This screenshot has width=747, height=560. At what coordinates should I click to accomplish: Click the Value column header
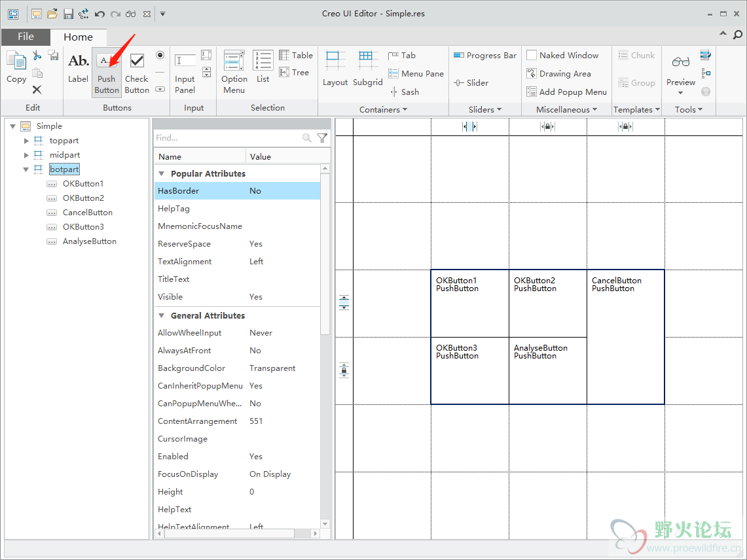(288, 156)
